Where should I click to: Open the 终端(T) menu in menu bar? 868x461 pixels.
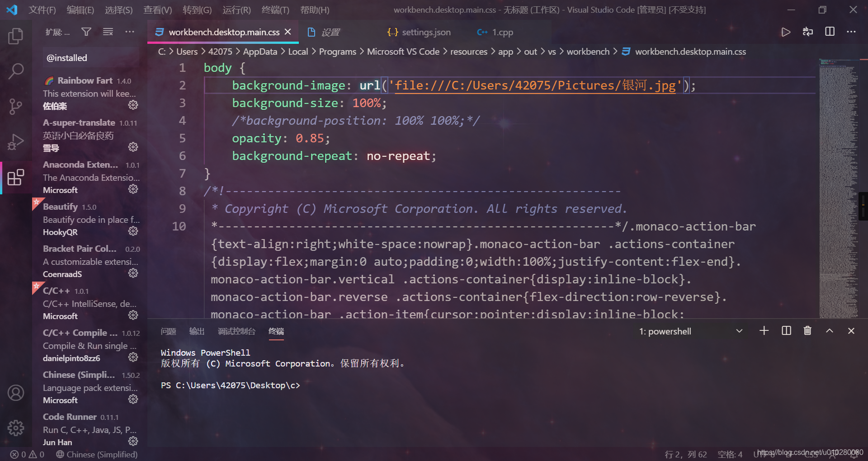[275, 10]
